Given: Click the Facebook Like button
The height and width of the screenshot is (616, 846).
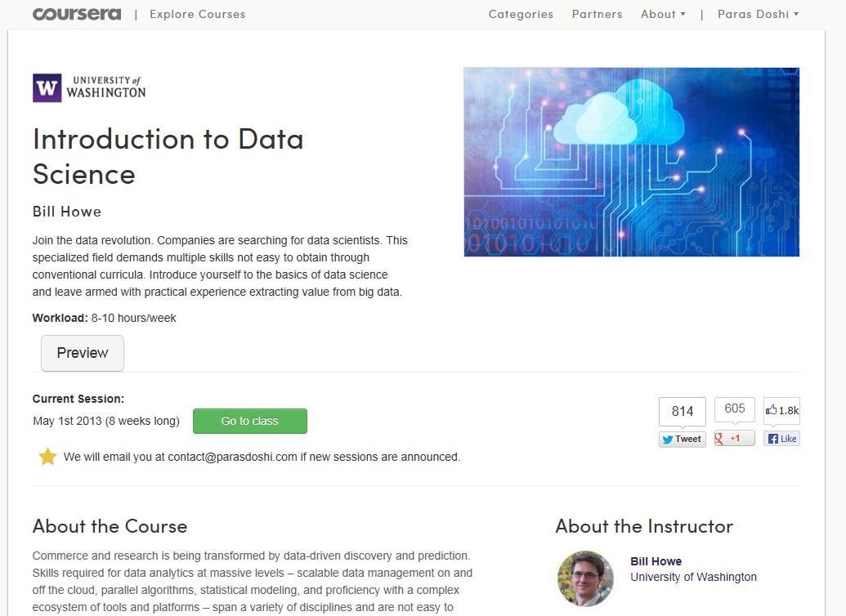Looking at the screenshot, I should (781, 439).
